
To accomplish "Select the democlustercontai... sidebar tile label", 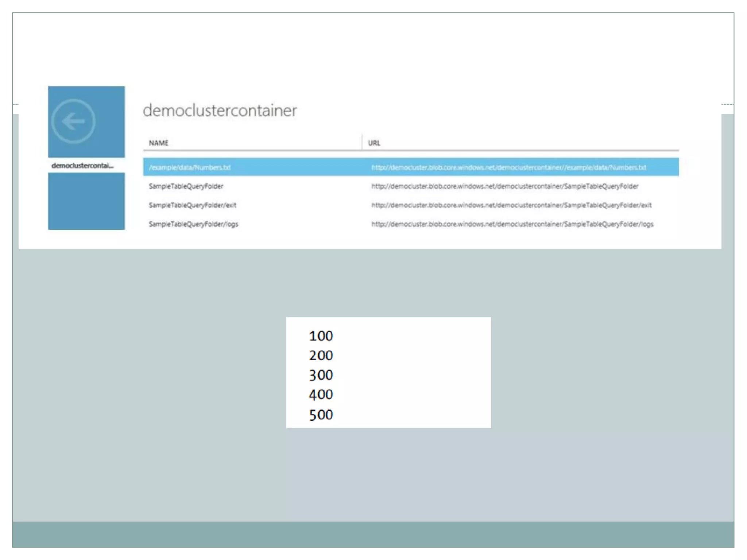I will click(82, 166).
